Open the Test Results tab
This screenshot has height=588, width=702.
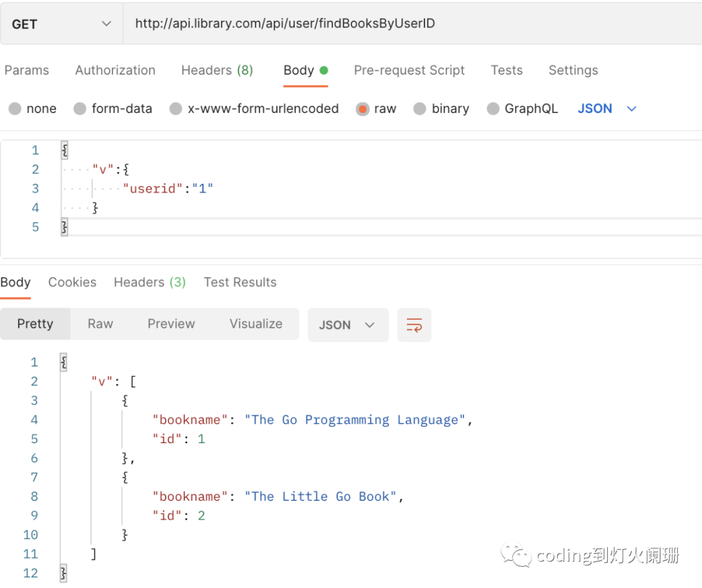240,283
